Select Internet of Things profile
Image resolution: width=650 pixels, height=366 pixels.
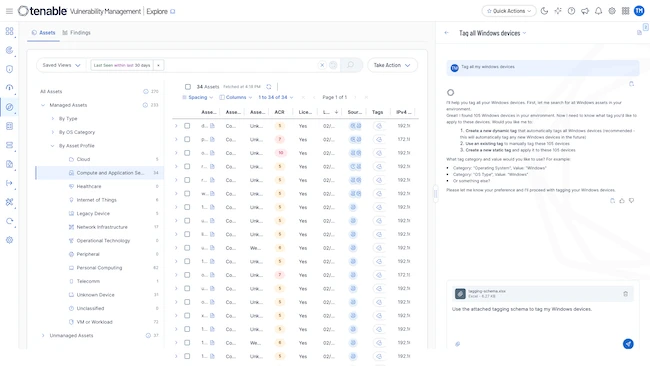pyautogui.click(x=97, y=200)
